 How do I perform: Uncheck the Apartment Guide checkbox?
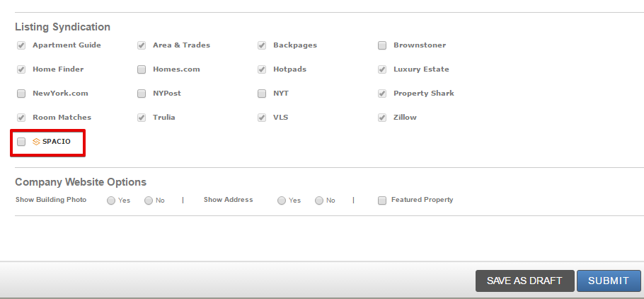click(x=21, y=45)
